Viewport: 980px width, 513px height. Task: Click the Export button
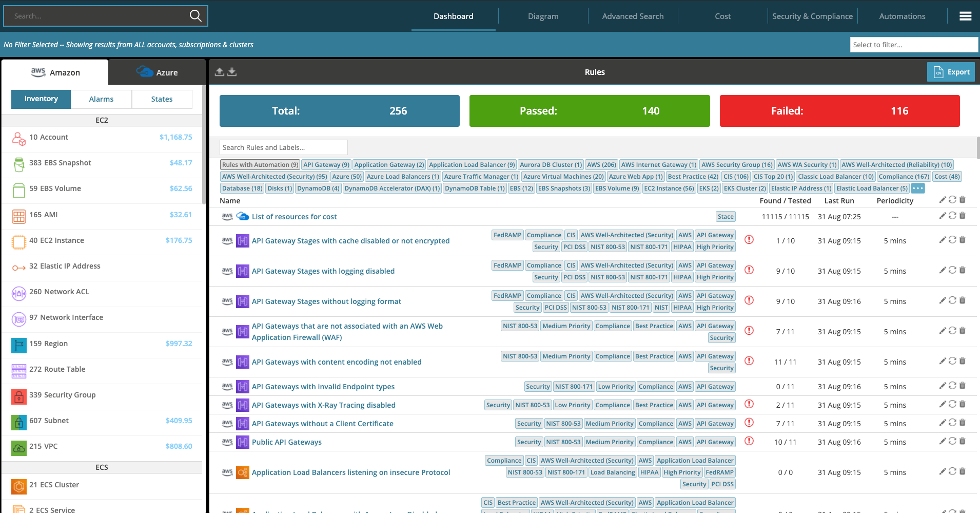951,72
